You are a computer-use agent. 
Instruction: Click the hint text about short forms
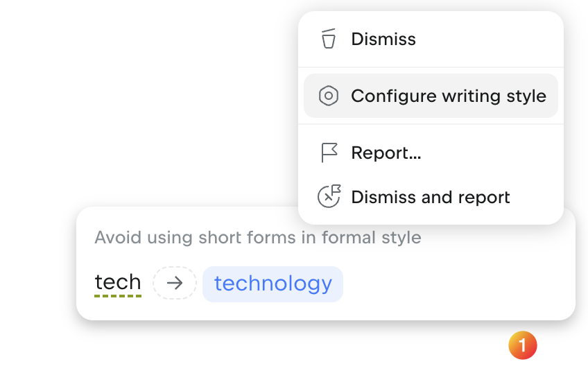258,238
